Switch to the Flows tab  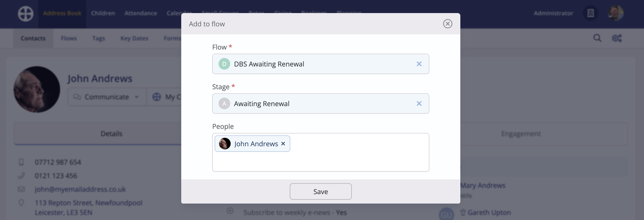tap(69, 38)
